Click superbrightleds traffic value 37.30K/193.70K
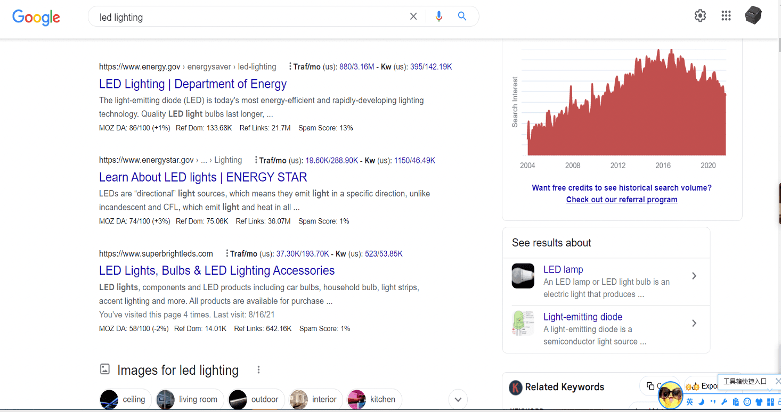Screen dimensions: 782x412 coord(303,253)
